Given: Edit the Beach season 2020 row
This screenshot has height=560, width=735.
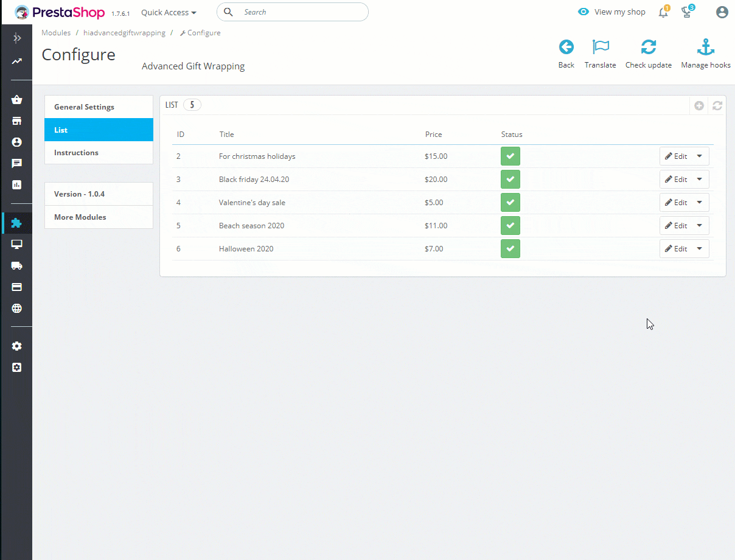Looking at the screenshot, I should [676, 226].
